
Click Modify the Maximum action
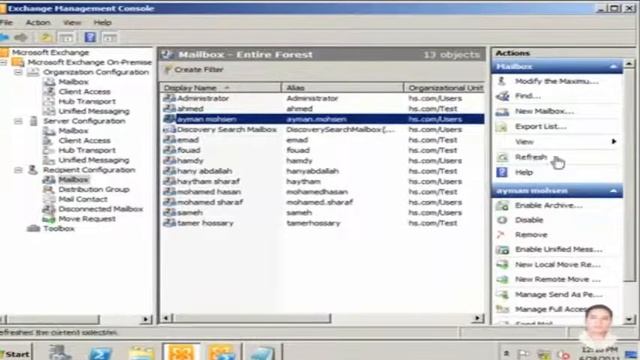556,81
